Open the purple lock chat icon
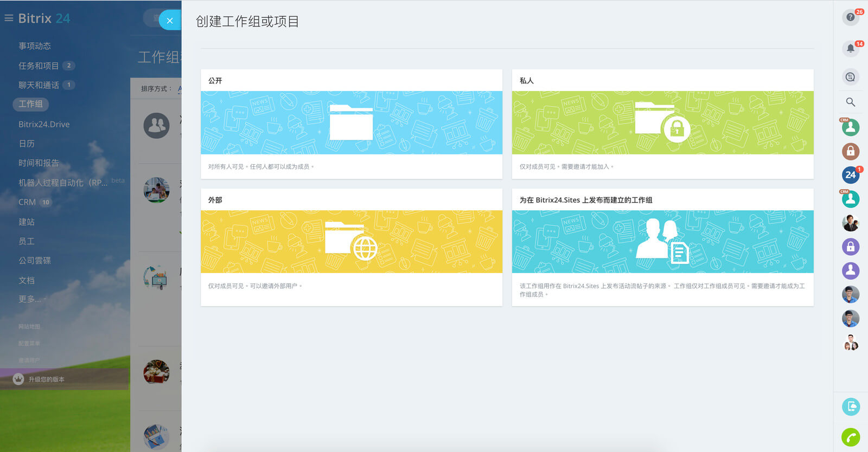 [850, 247]
